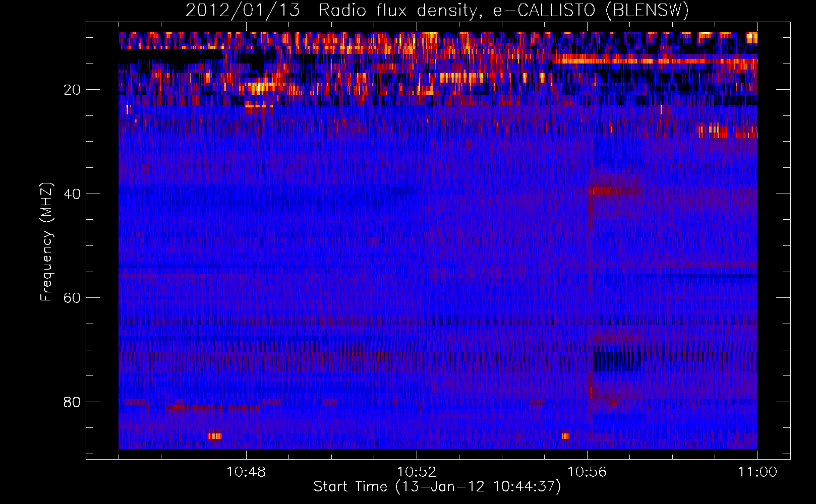This screenshot has width=816, height=504.
Task: Click the 'Start Time (13-Jan-12 10:44:37)' label
Action: pyautogui.click(x=437, y=487)
